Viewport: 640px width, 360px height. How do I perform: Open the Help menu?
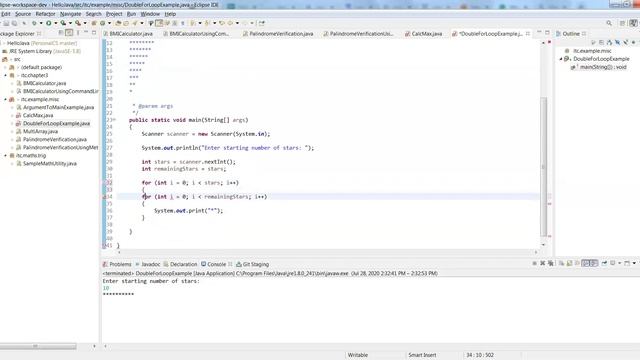pyautogui.click(x=170, y=14)
